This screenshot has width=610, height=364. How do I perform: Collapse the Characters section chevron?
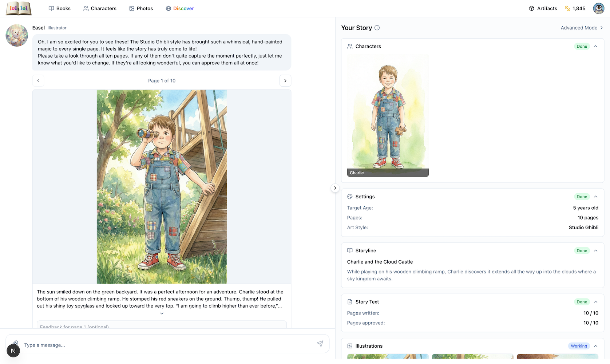(596, 46)
